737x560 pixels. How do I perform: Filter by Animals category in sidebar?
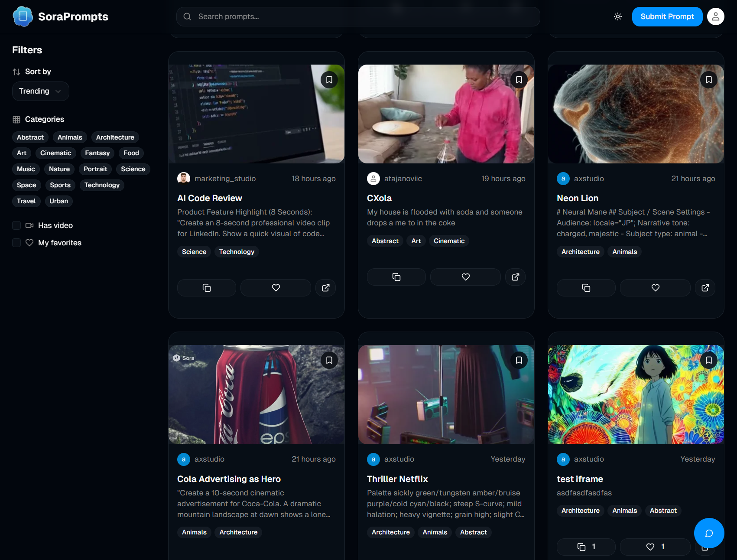70,137
